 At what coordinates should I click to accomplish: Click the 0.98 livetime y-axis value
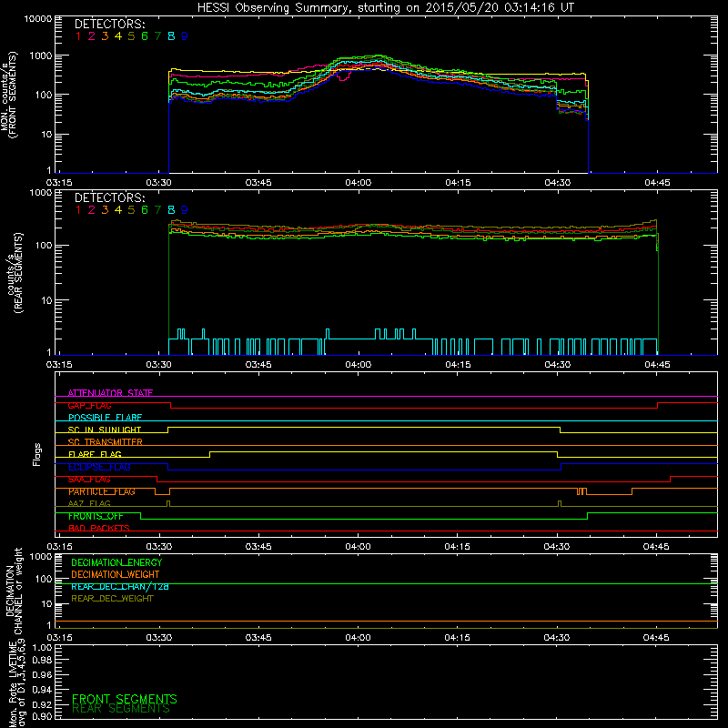(42, 660)
